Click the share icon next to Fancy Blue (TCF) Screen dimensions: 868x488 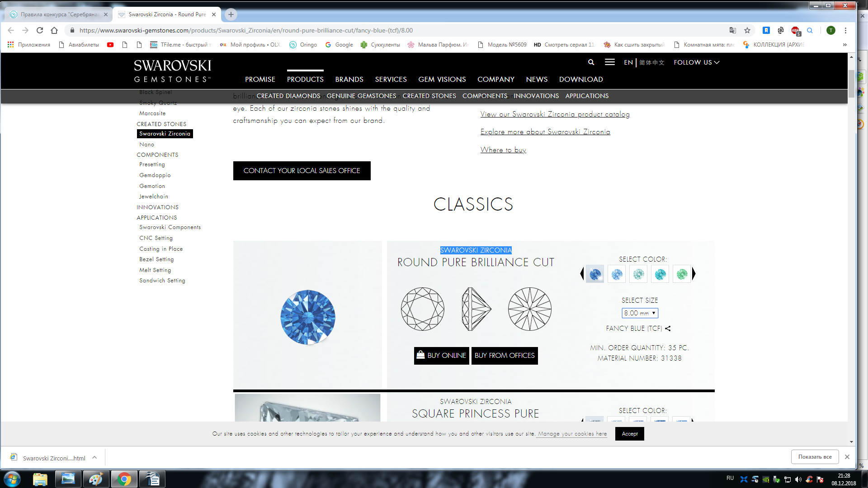[668, 328]
